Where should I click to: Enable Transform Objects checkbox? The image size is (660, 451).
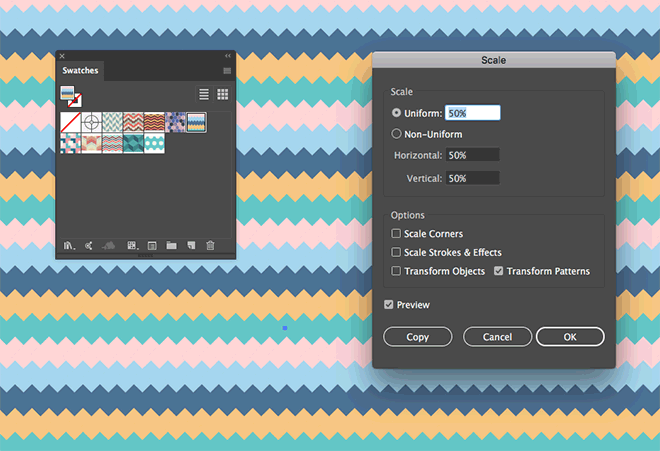[x=396, y=271]
